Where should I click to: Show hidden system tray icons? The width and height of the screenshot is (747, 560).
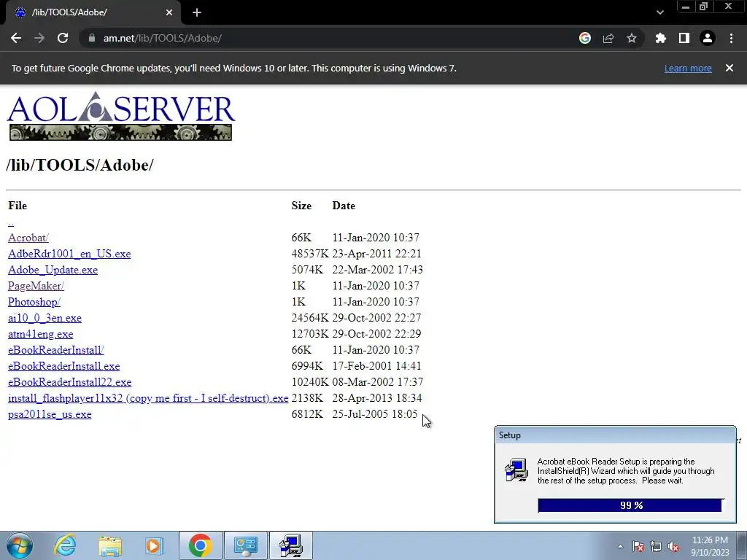(620, 546)
